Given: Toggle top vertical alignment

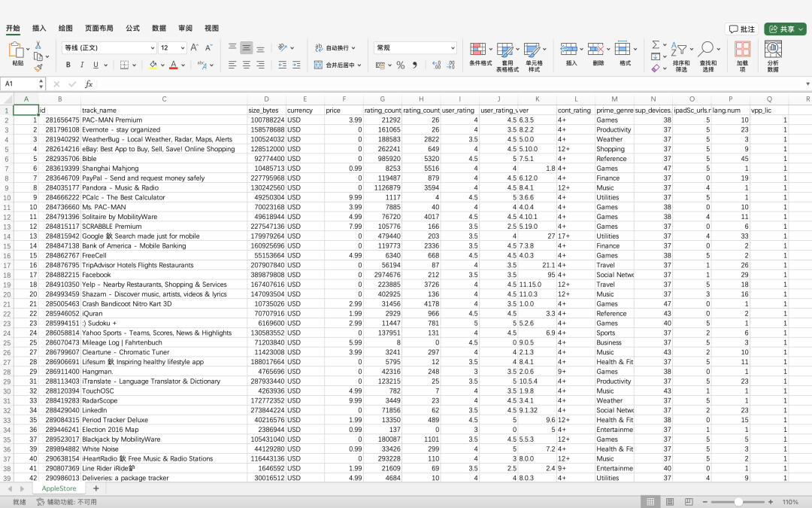Looking at the screenshot, I should [232, 47].
